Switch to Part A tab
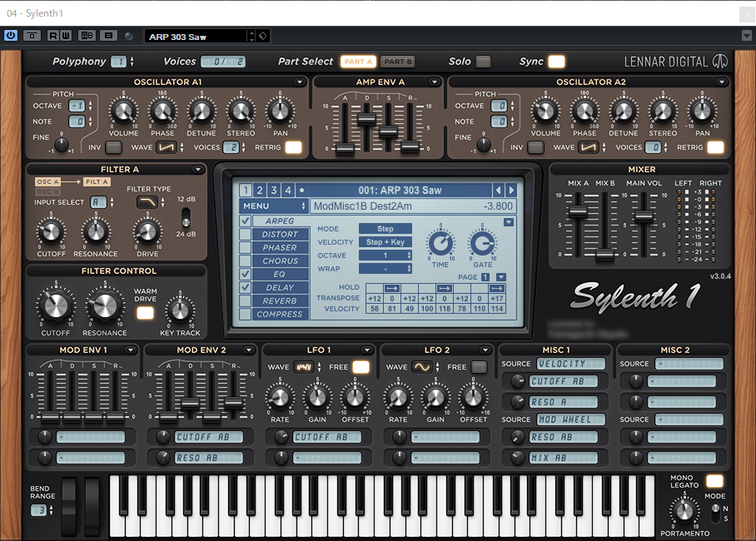 tap(358, 62)
